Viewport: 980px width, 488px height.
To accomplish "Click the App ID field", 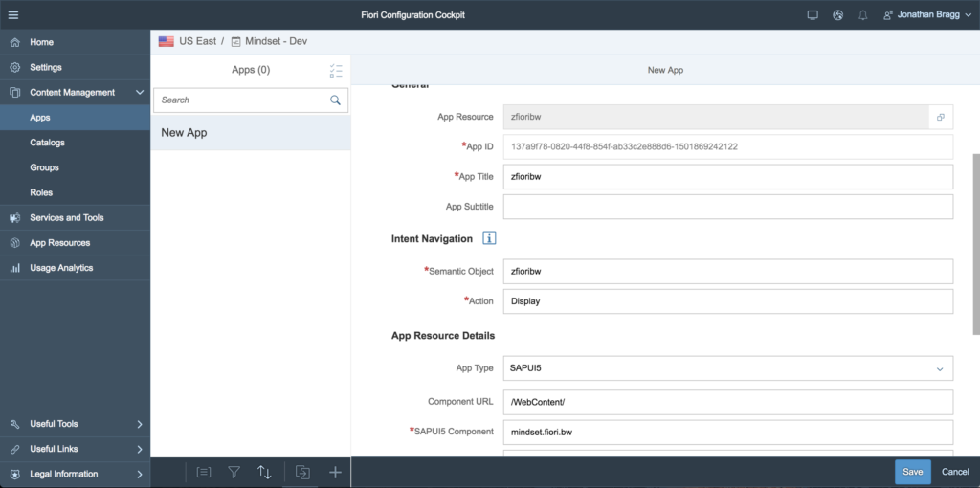I will (728, 146).
